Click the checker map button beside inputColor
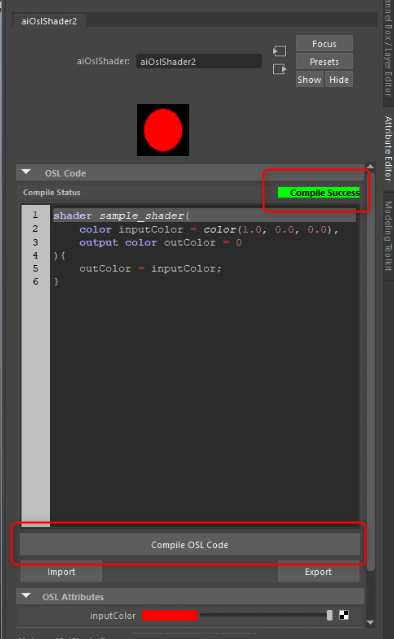Screen dimensions: 394x639 [344, 615]
